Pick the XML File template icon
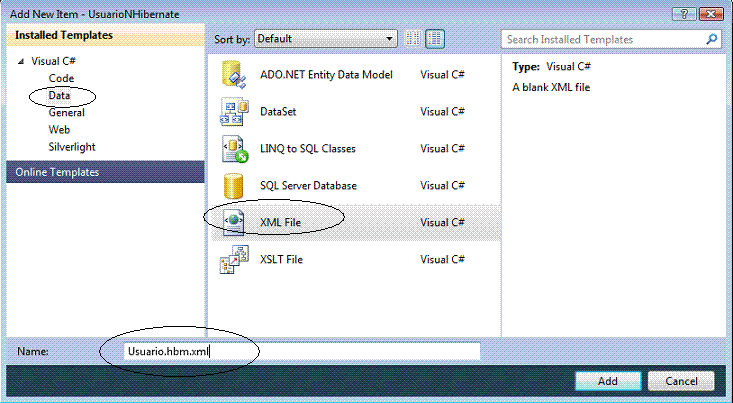Viewport: 733px width, 403px height. click(x=234, y=223)
